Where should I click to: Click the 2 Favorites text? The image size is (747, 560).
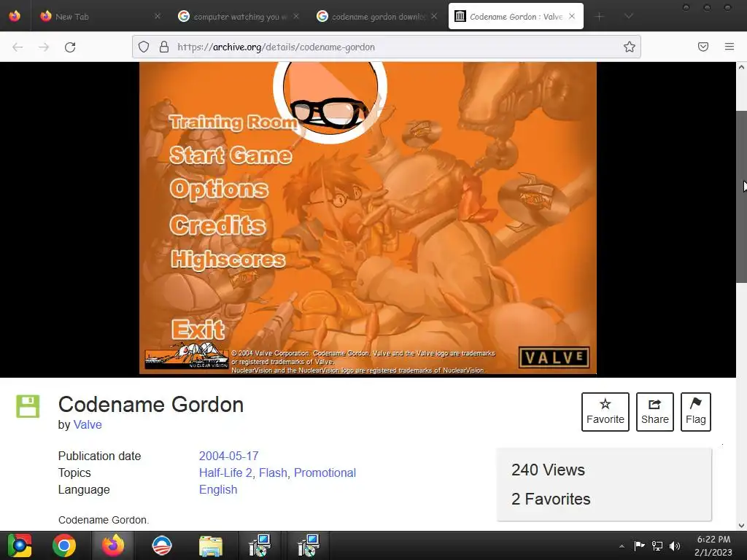pos(551,499)
